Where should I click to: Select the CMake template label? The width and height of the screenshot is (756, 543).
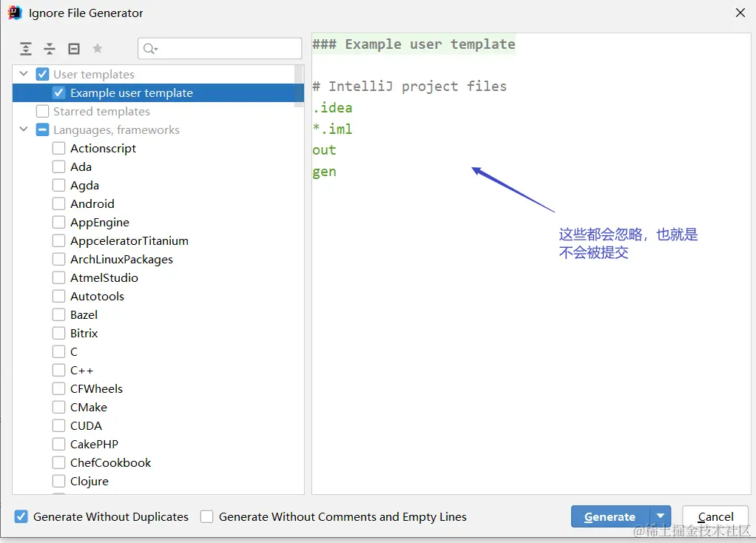click(89, 407)
